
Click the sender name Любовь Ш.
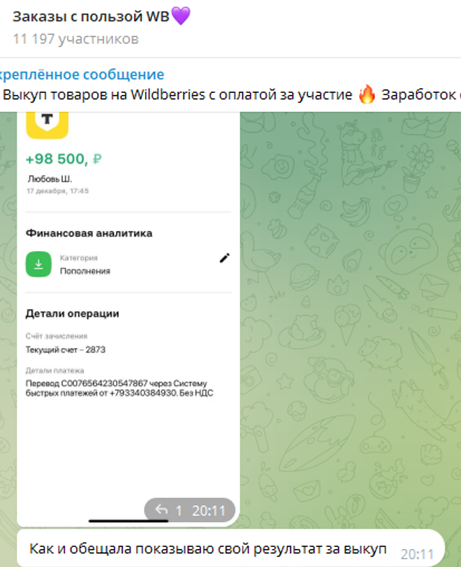(x=50, y=179)
